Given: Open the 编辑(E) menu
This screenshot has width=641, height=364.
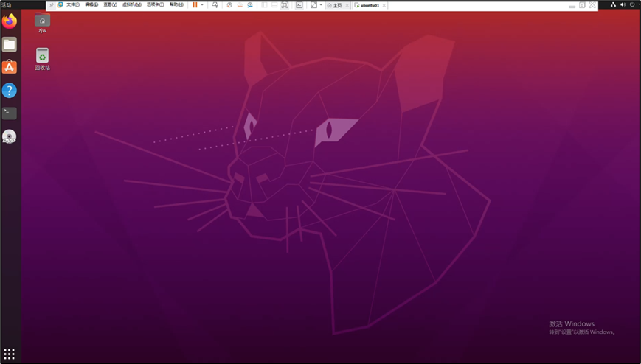Looking at the screenshot, I should [x=91, y=5].
